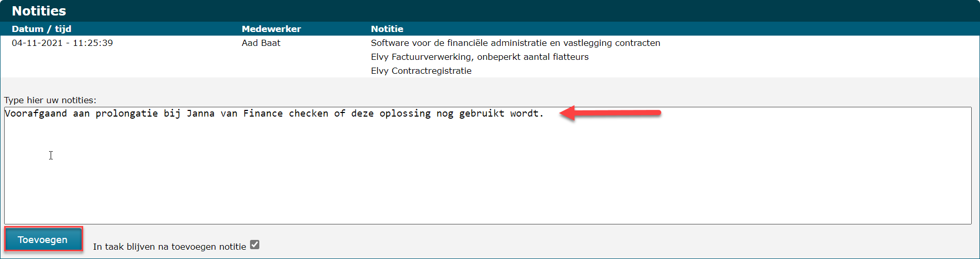Select the 'Datum / tijd' column header
This screenshot has height=259, width=980.
(x=41, y=29)
